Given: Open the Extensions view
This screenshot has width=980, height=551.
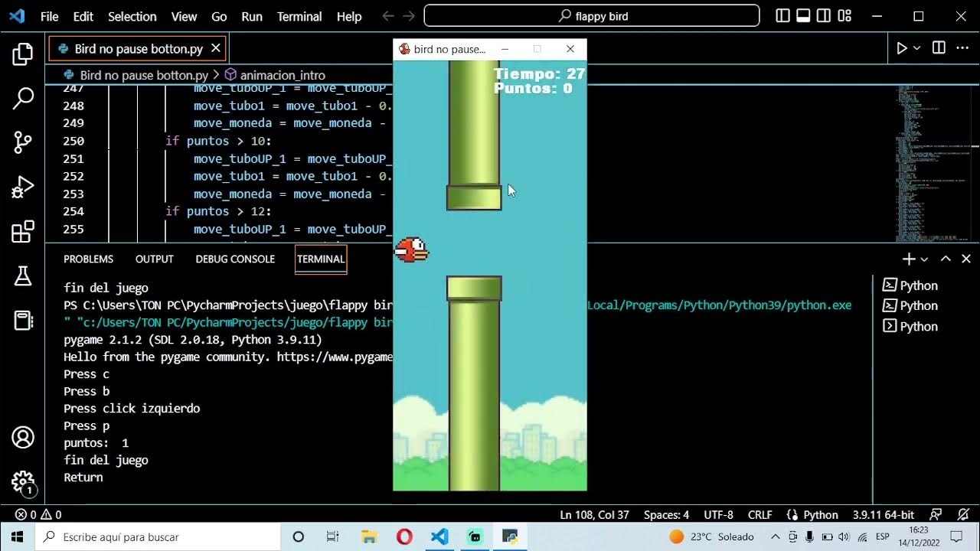Looking at the screenshot, I should click(x=23, y=231).
